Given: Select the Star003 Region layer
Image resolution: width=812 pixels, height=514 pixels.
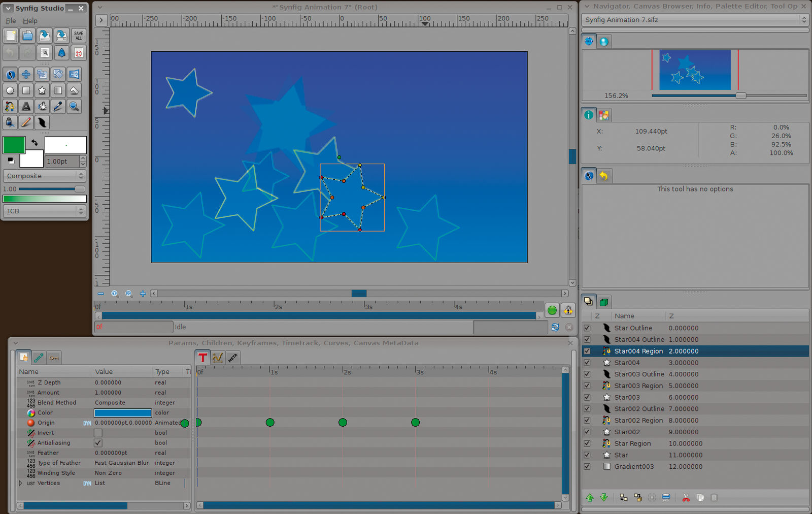Looking at the screenshot, I should coord(638,386).
